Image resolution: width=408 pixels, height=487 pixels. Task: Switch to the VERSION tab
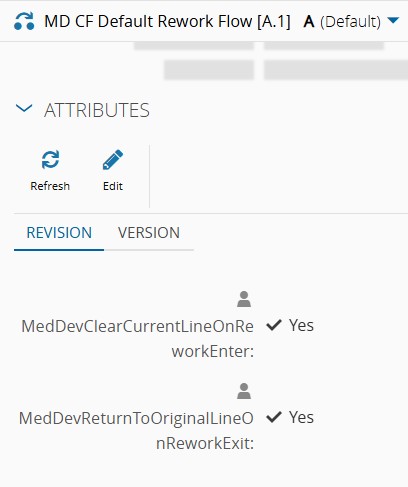[149, 233]
